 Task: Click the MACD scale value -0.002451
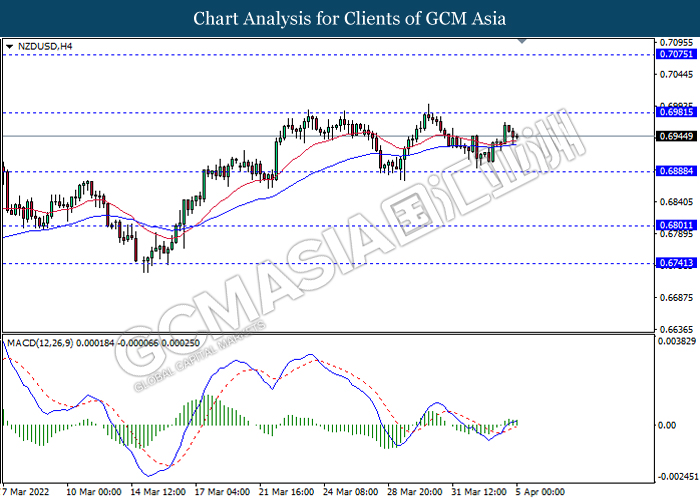[x=677, y=477]
